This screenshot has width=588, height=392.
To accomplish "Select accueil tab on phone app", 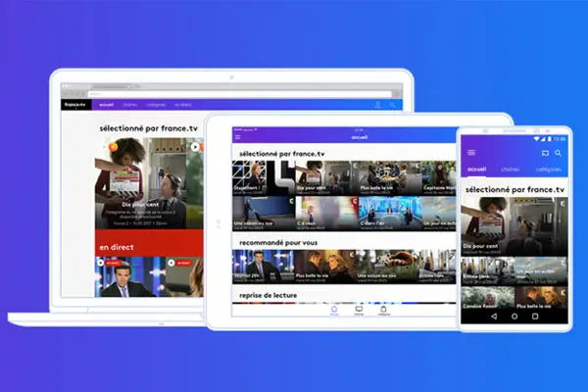I will [x=477, y=170].
